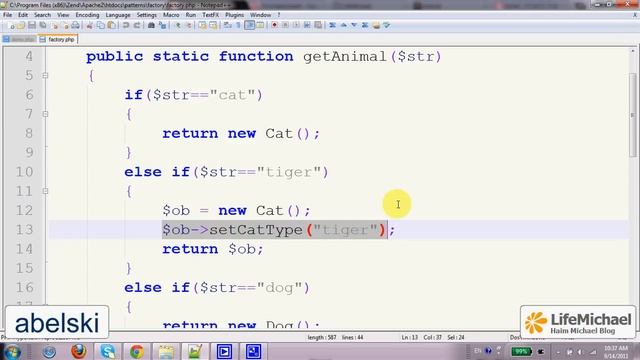Open the Settings menu
The height and width of the screenshot is (360, 640).
pos(147,15)
